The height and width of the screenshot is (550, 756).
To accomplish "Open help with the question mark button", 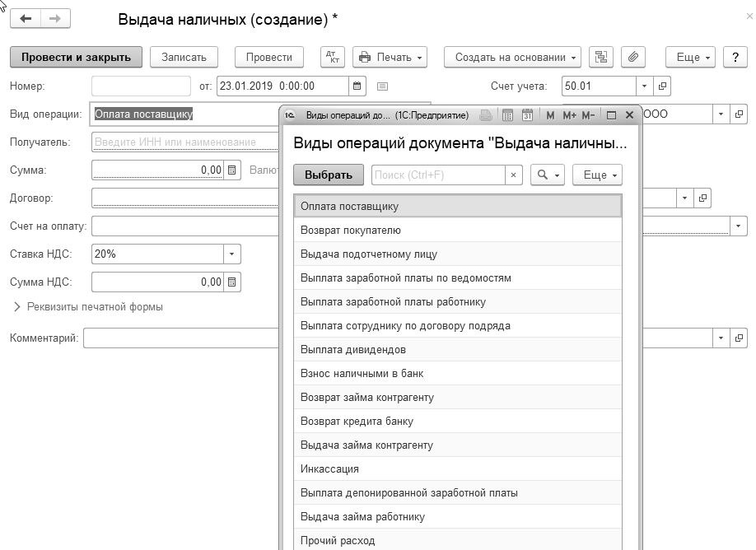I will coord(735,58).
